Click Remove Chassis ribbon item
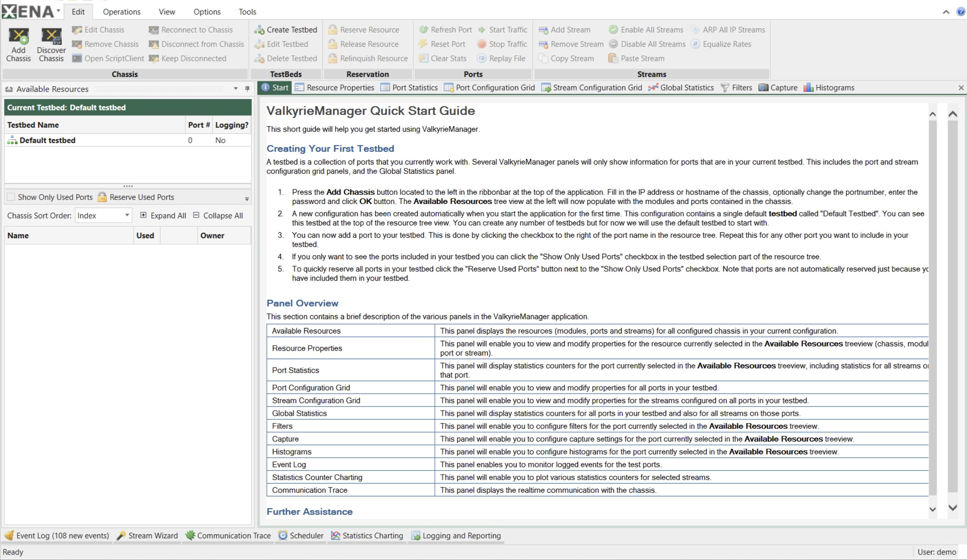This screenshot has height=560, width=967. coord(105,44)
